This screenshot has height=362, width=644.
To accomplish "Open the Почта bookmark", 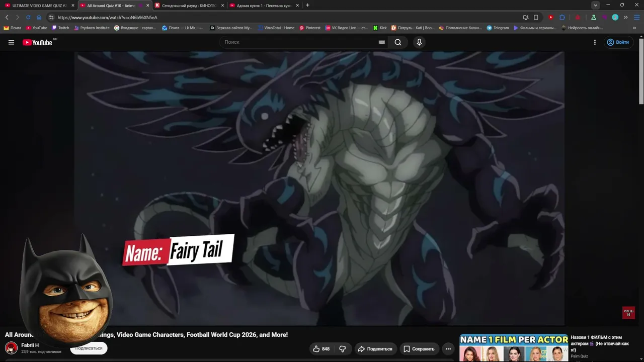I will coord(13,28).
